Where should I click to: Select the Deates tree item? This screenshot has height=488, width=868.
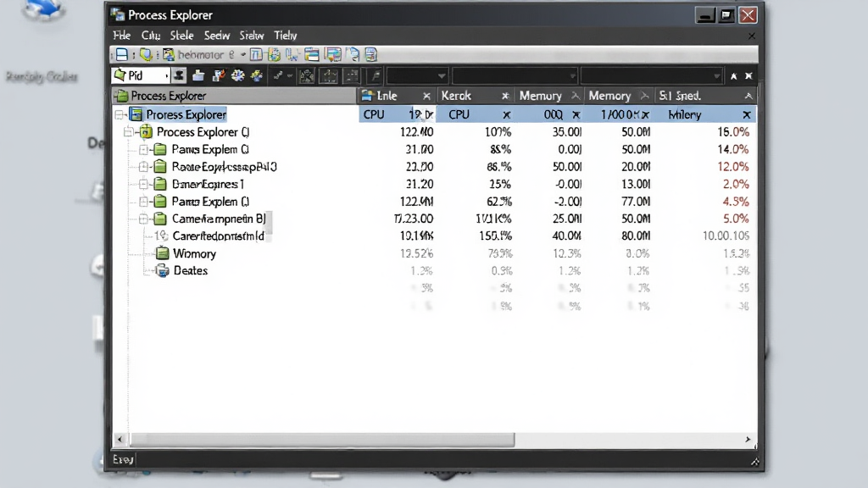[x=191, y=270]
